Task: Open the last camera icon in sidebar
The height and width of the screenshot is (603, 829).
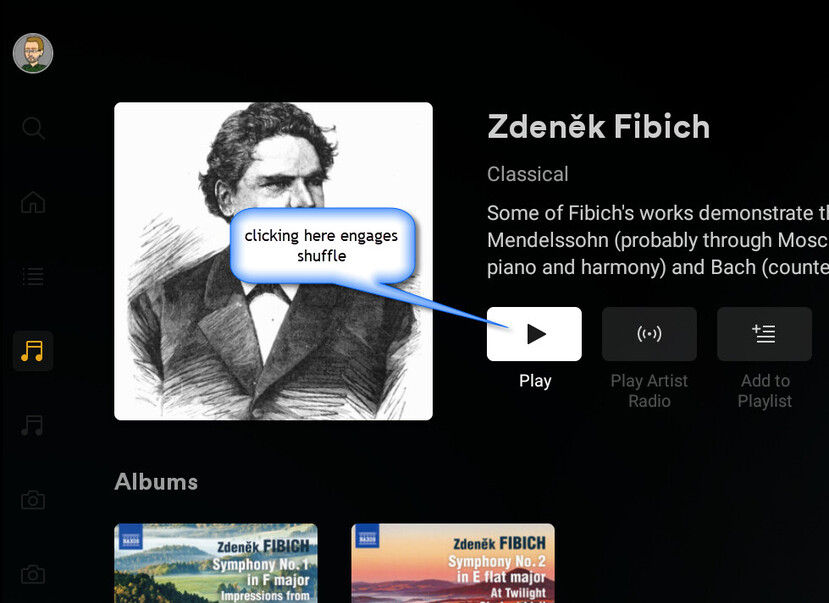Action: click(33, 574)
